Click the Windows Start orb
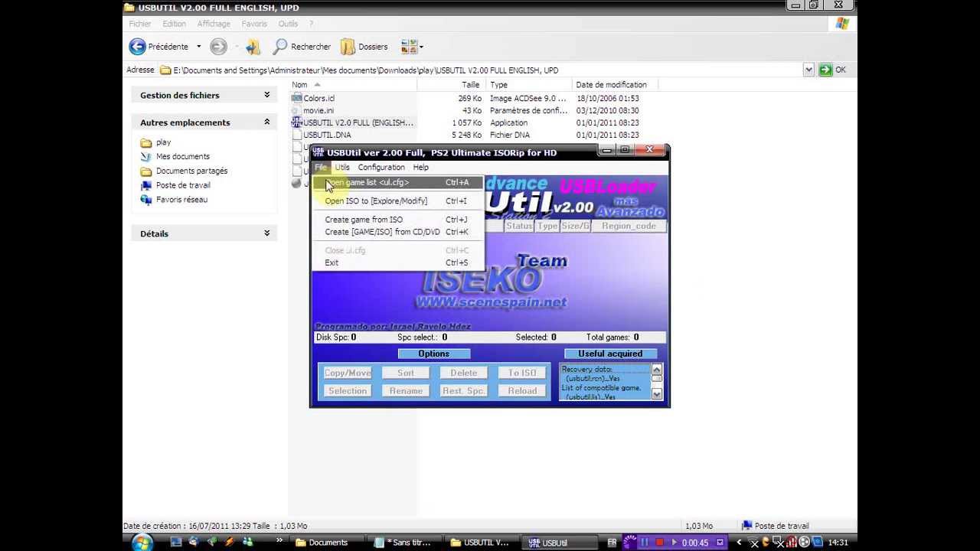Image resolution: width=980 pixels, height=551 pixels. tap(142, 543)
